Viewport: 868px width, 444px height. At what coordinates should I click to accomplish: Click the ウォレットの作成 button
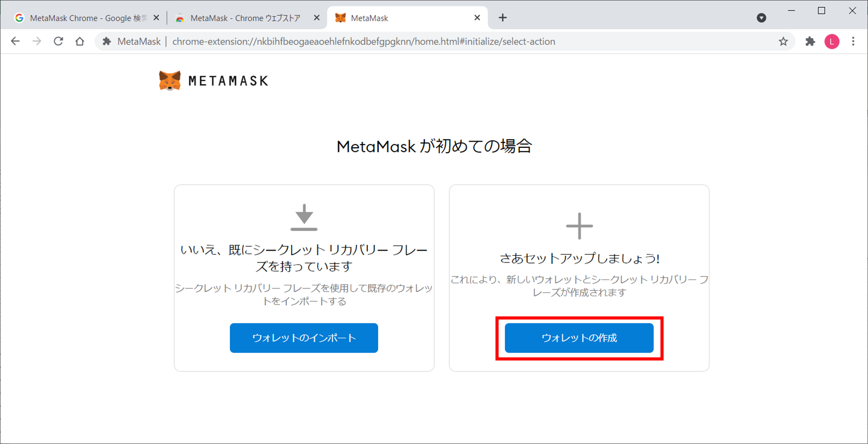click(579, 338)
